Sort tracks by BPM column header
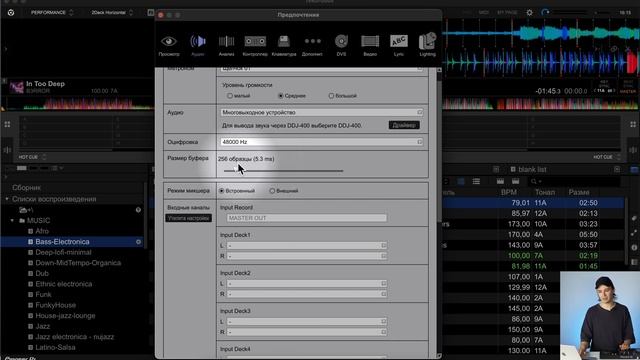 click(509, 192)
